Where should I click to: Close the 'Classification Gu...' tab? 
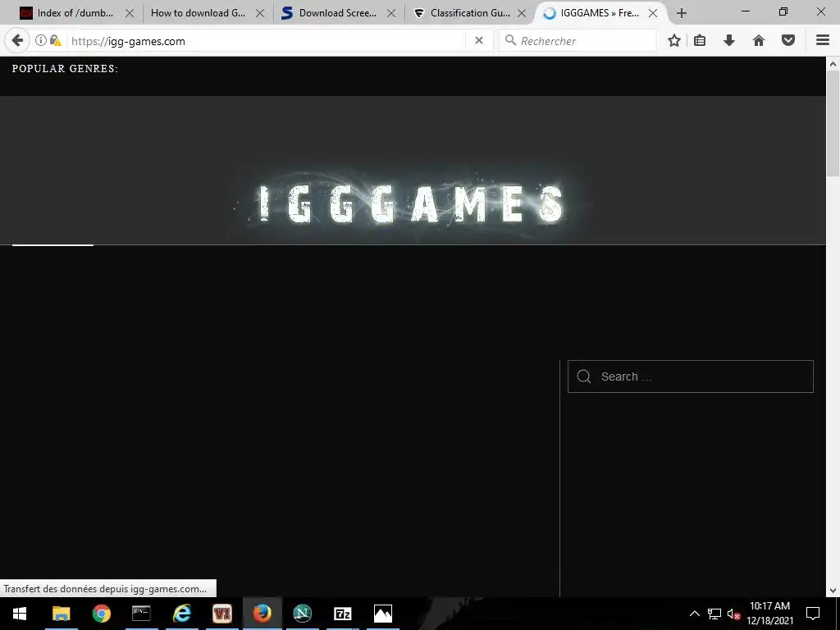point(521,13)
